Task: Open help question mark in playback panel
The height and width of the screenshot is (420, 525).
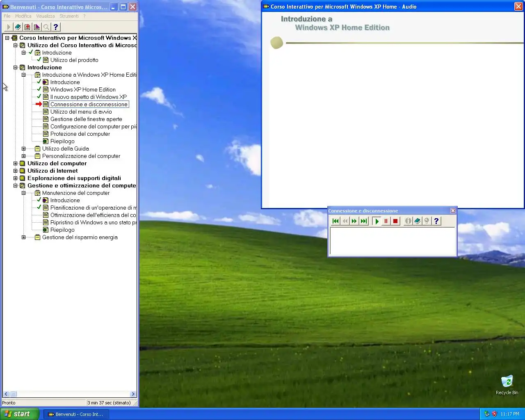Action: (436, 221)
